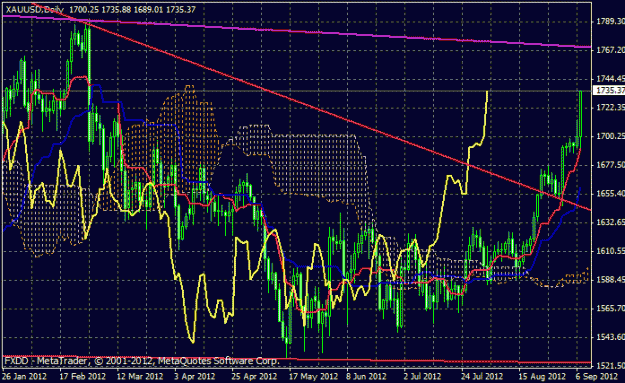Click the 6 Sep 2012 date label
Image resolution: width=625 pixels, height=383 pixels.
click(x=597, y=376)
